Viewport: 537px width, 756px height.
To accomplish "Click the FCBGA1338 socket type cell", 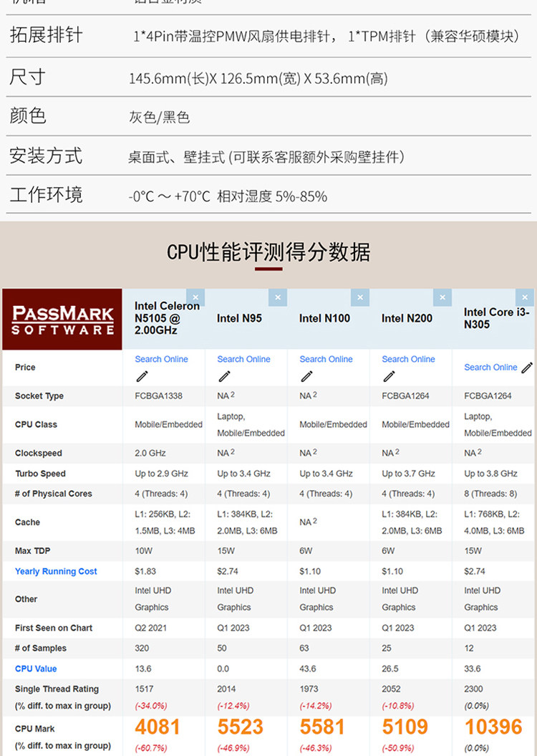I will pos(158,396).
